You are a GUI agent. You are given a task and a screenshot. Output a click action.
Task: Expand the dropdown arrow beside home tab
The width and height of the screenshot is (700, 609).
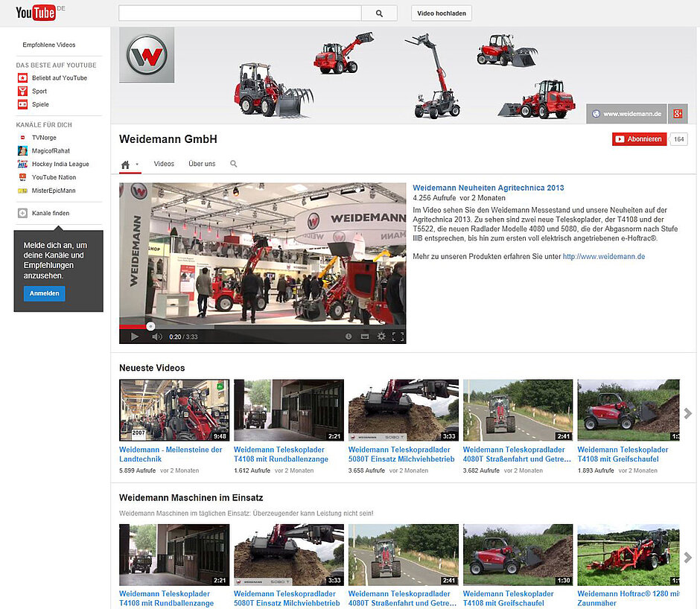137,165
